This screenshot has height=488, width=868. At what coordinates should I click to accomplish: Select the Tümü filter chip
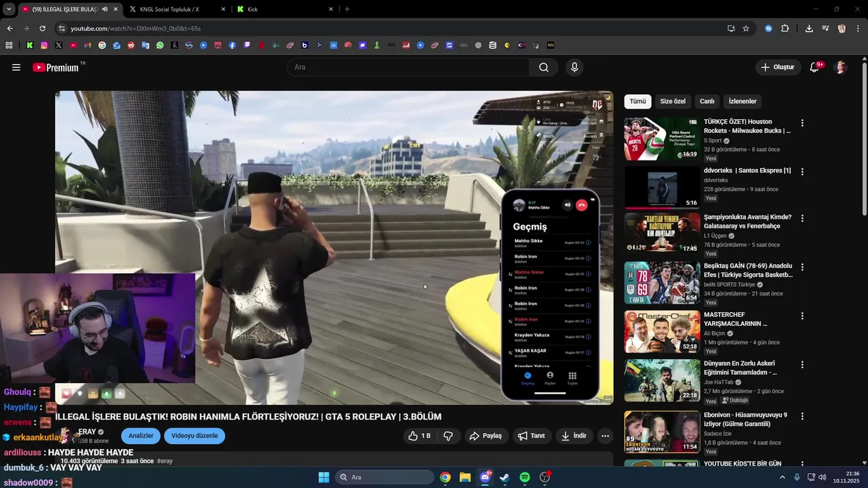pyautogui.click(x=638, y=102)
